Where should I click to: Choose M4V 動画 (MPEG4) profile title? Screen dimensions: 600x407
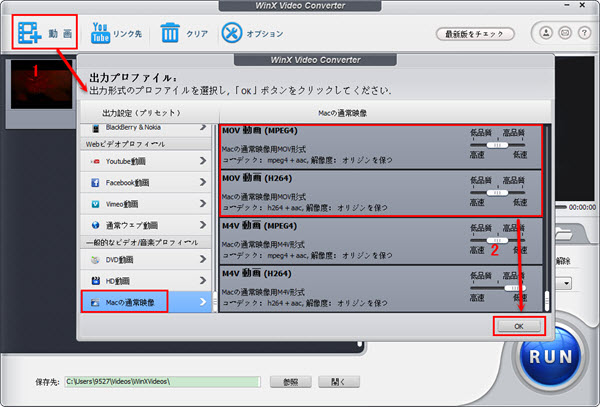coord(259,226)
